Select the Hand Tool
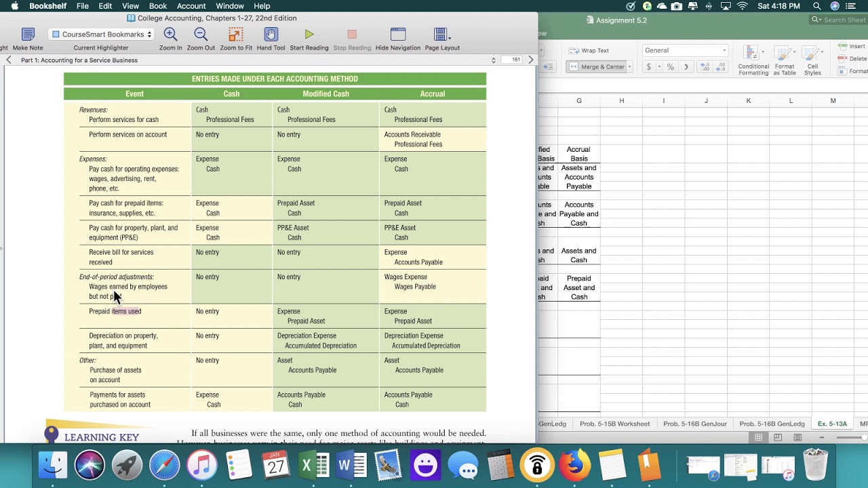868x488 pixels. click(271, 35)
